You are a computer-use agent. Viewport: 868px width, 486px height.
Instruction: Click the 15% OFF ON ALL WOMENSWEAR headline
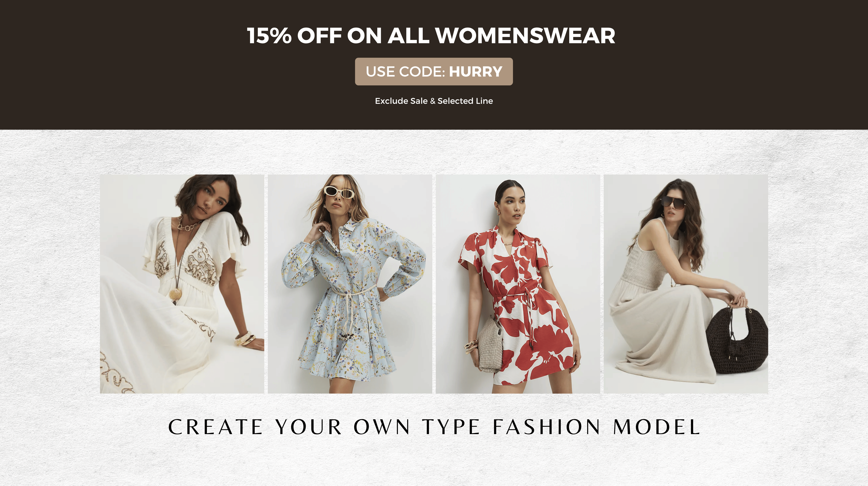pos(431,35)
